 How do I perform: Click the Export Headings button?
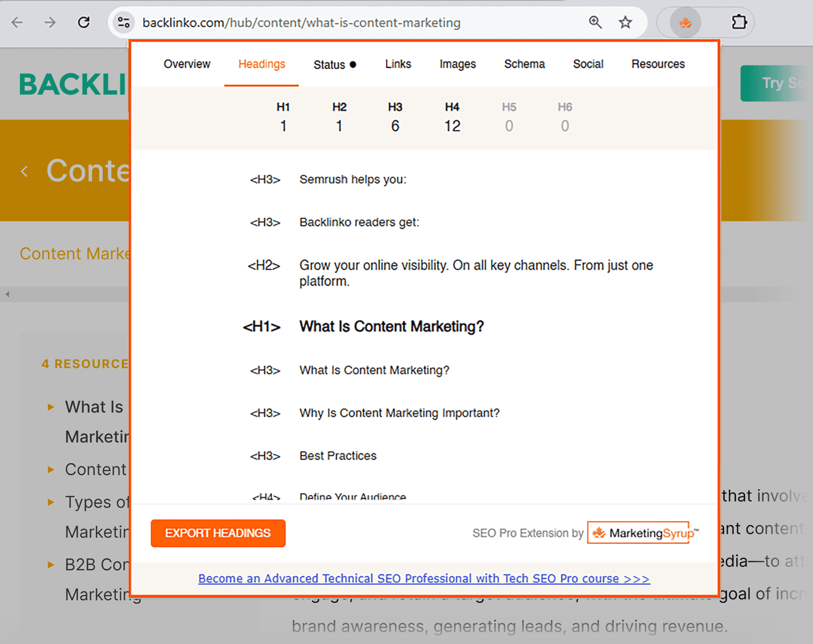point(217,533)
